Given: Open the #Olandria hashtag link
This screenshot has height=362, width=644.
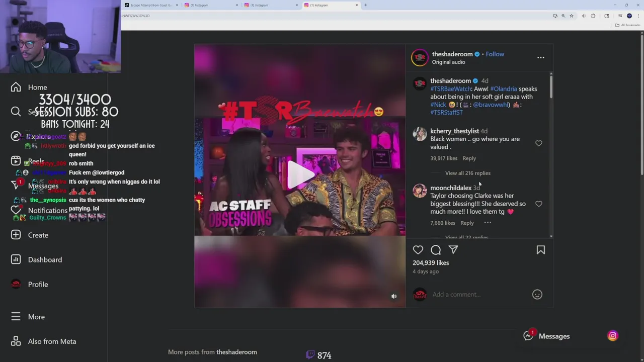Looking at the screenshot, I should click(x=504, y=89).
